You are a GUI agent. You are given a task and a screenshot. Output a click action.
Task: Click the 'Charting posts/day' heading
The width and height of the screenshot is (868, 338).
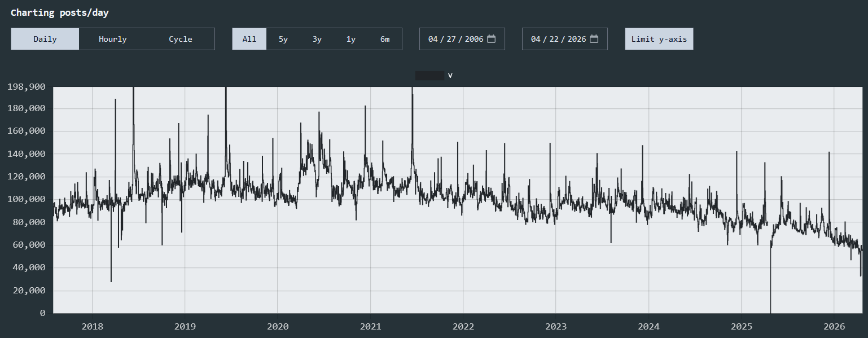pos(60,12)
